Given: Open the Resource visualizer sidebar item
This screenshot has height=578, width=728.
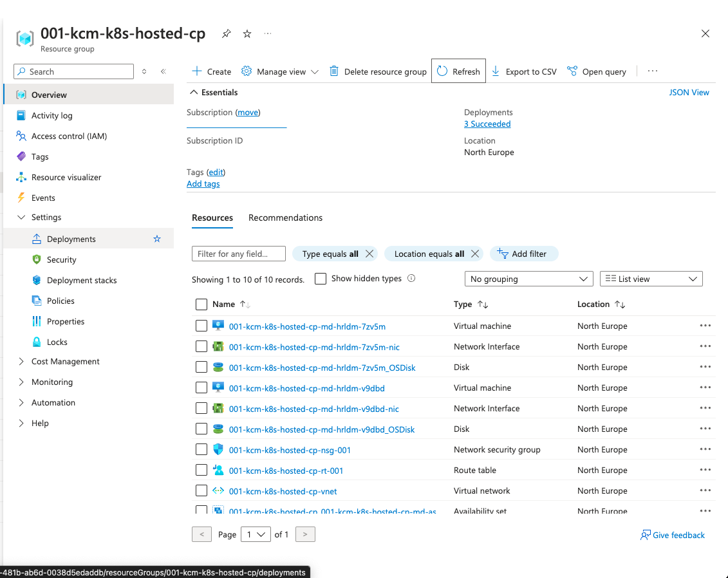Looking at the screenshot, I should coord(66,177).
